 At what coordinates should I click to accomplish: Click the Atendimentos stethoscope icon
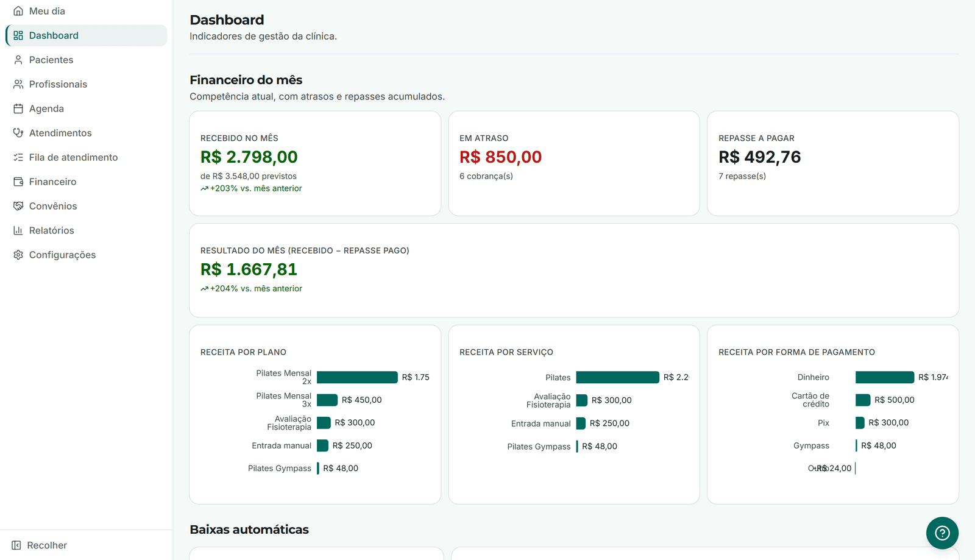click(x=18, y=133)
